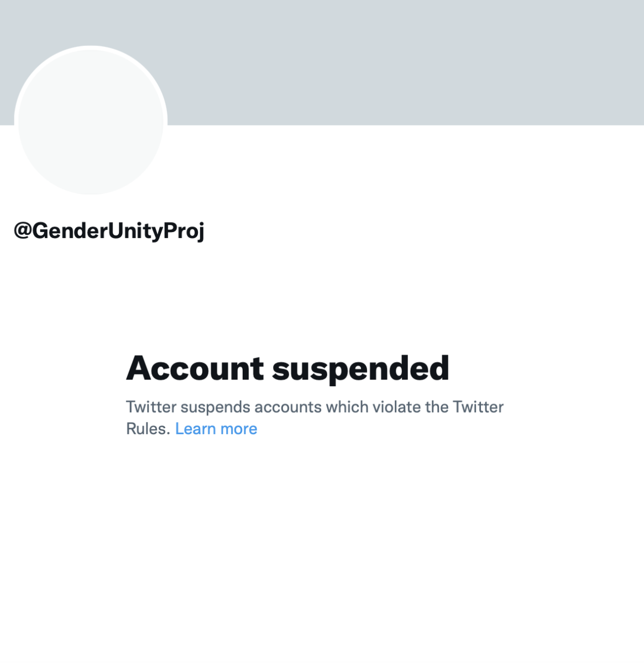Click the empty profile avatar circle
This screenshot has height=663, width=644.
point(91,120)
